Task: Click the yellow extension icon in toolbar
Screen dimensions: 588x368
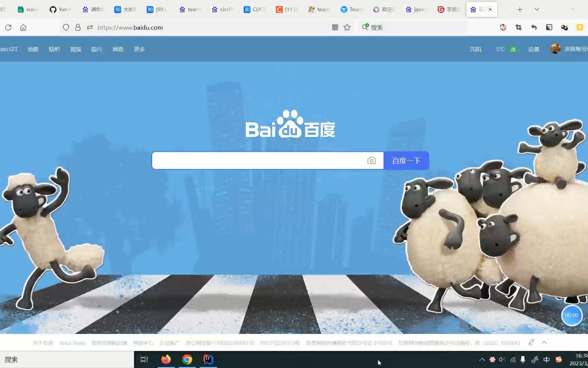Action: [580, 28]
